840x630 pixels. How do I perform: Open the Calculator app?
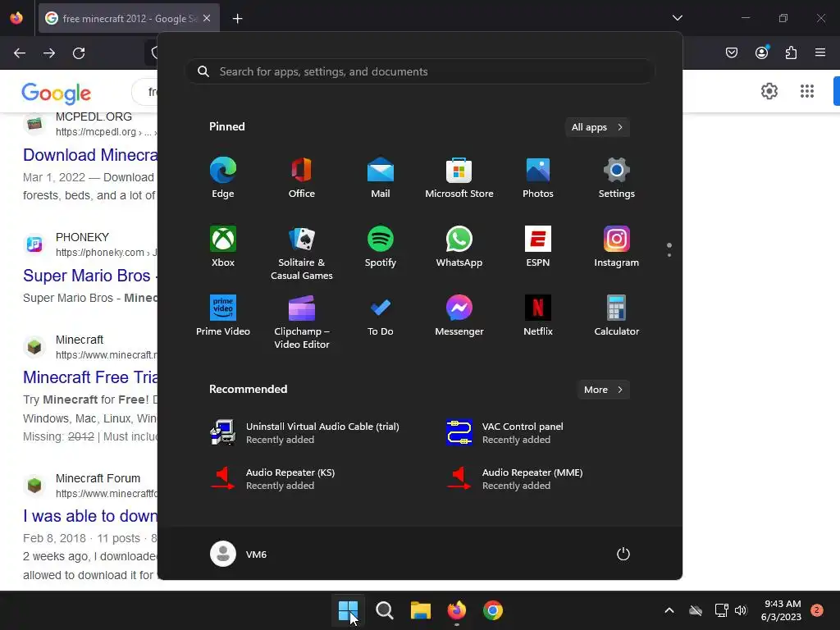[617, 316]
